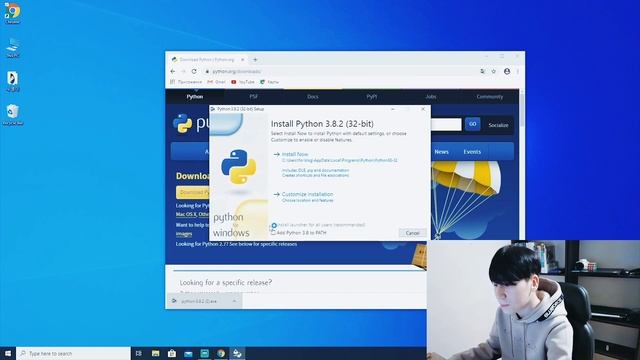Select the PSF top navigation tab

[253, 97]
